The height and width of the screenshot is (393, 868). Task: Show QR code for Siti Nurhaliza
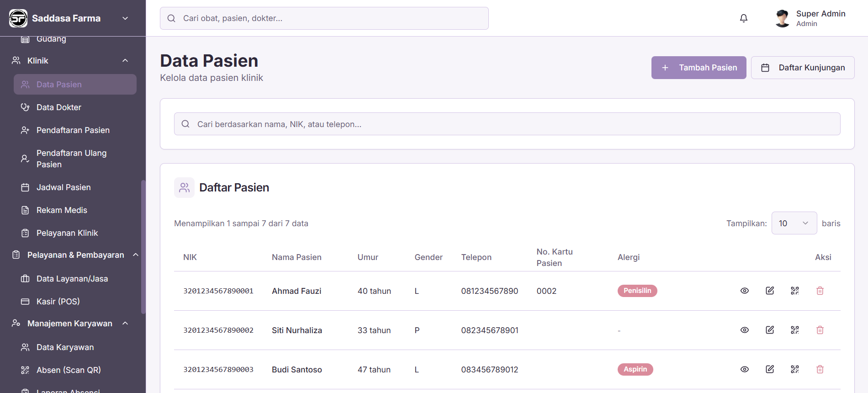tap(795, 330)
